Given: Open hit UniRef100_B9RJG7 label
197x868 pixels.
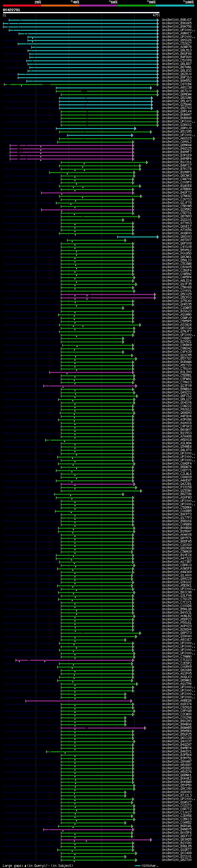Looking at the screenshot, I should point(177,20).
